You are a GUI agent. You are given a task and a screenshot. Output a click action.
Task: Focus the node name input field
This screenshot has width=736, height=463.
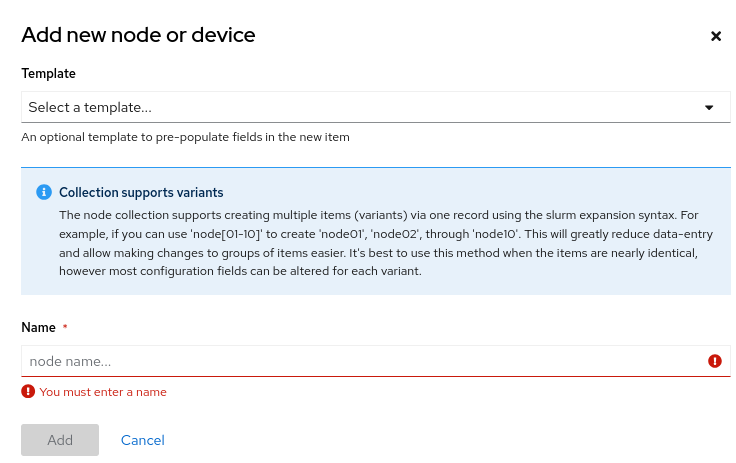pos(360,361)
